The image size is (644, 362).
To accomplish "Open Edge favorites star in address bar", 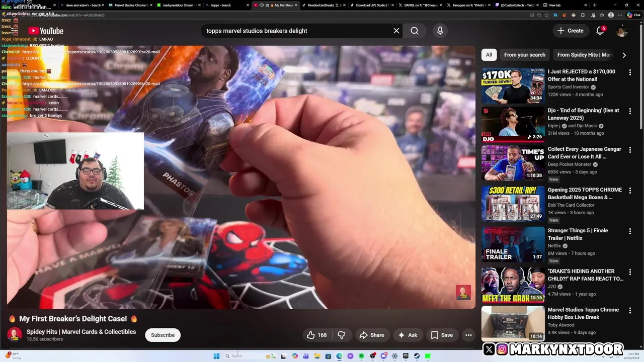I will tap(547, 15).
